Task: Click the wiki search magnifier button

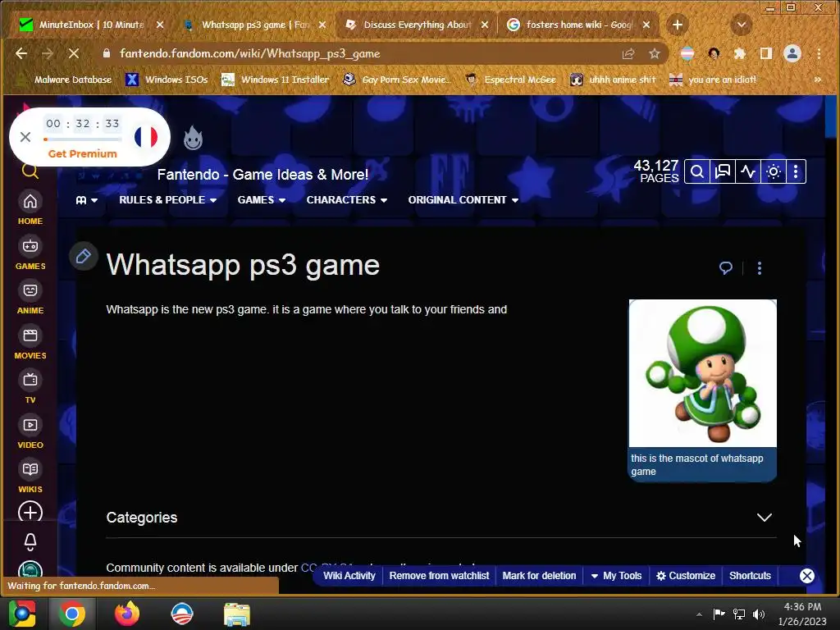Action: [697, 172]
